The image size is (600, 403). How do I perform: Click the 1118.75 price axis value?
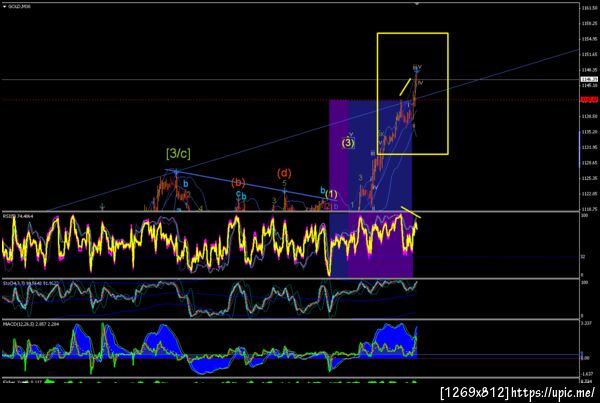click(589, 209)
